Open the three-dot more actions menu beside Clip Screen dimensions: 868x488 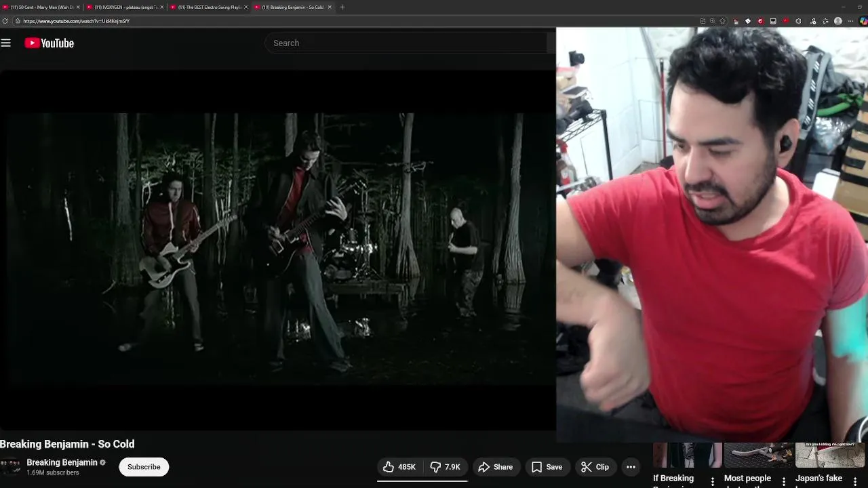click(631, 467)
